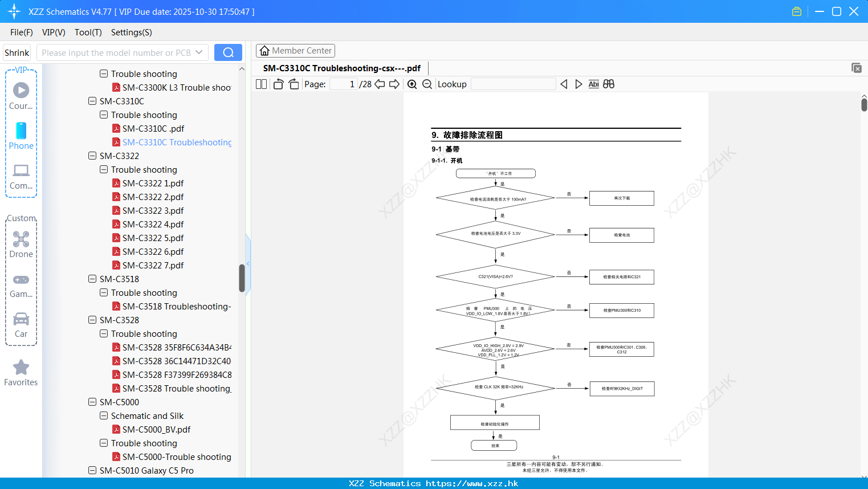
Task: Open SM-C3322 1.pdf file
Action: pyautogui.click(x=153, y=183)
